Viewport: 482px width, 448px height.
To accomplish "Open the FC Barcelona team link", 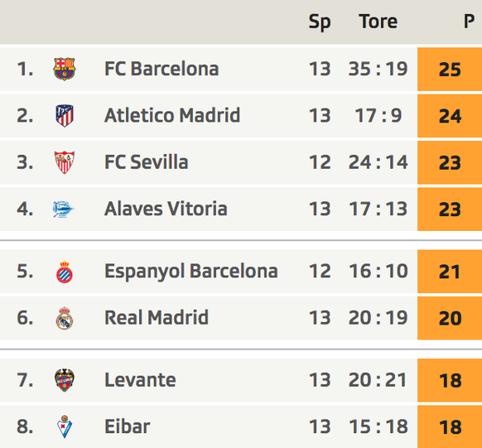I will pyautogui.click(x=161, y=69).
